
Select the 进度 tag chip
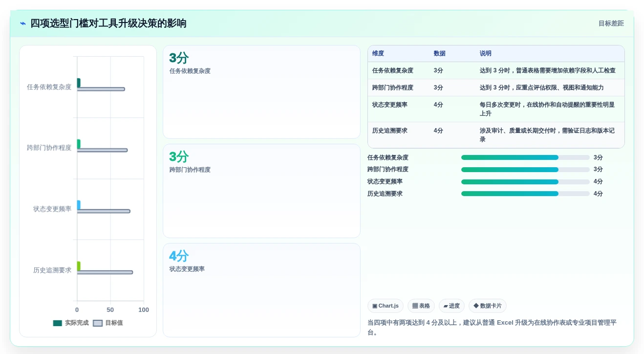tap(451, 306)
